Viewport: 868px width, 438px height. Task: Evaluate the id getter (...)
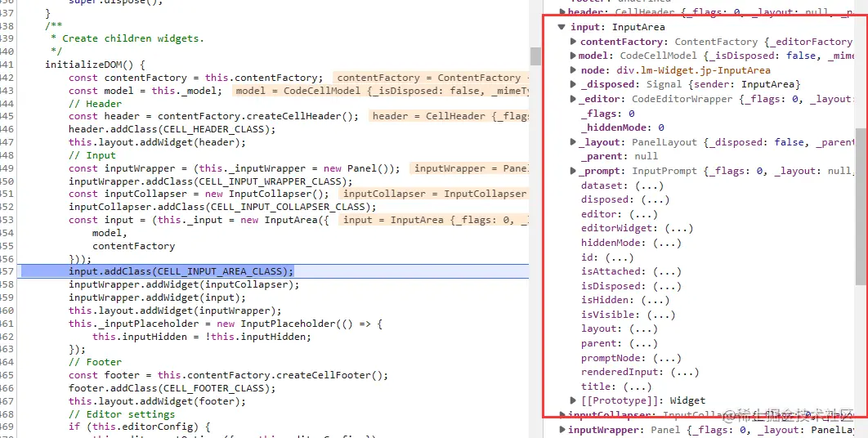coord(620,257)
